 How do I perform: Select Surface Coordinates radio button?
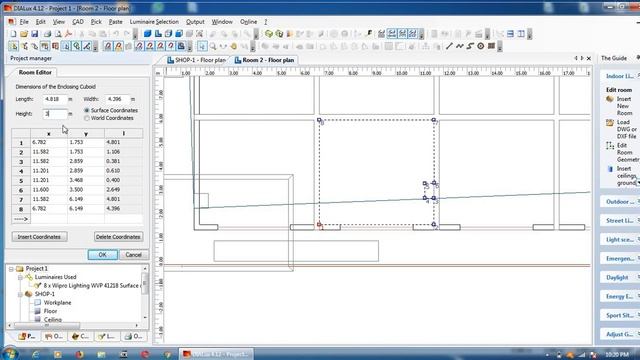pyautogui.click(x=87, y=111)
